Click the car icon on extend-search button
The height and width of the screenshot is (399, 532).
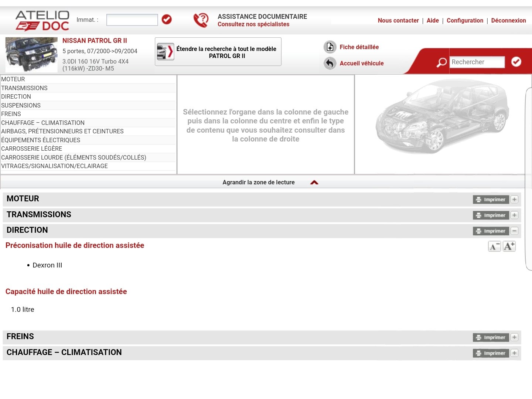[165, 52]
